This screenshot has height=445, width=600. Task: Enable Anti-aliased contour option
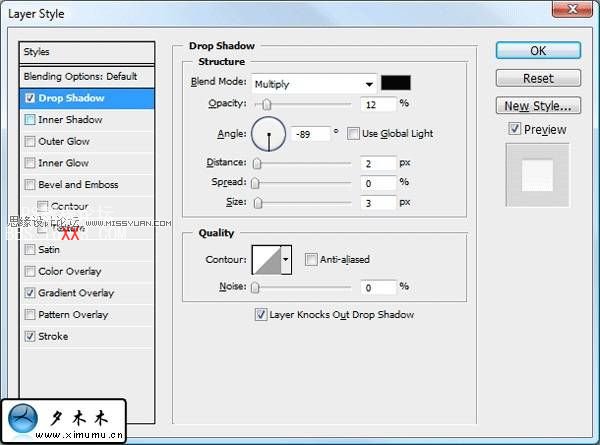pyautogui.click(x=311, y=260)
